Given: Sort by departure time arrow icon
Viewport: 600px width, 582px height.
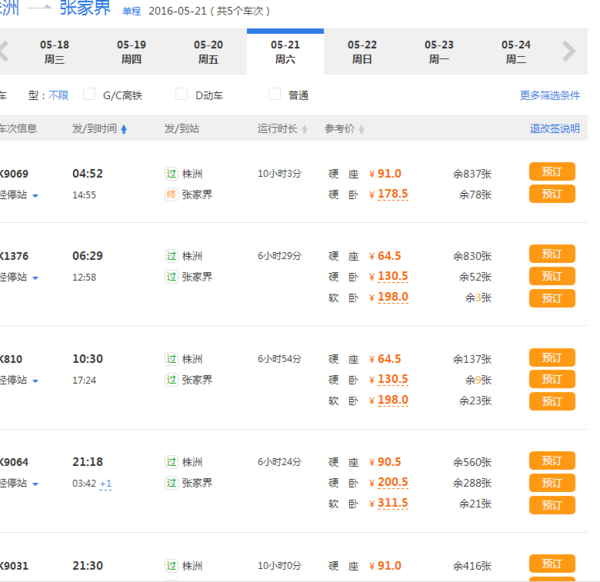Looking at the screenshot, I should point(124,129).
